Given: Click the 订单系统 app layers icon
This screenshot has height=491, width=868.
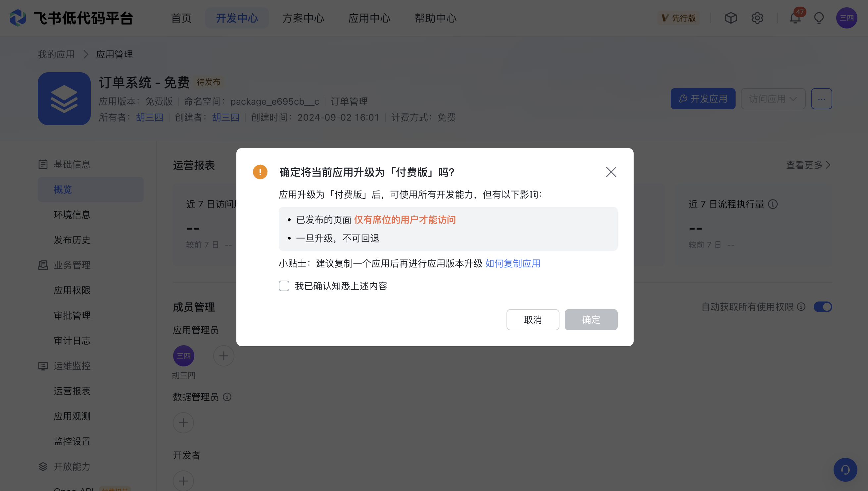Looking at the screenshot, I should [x=64, y=98].
